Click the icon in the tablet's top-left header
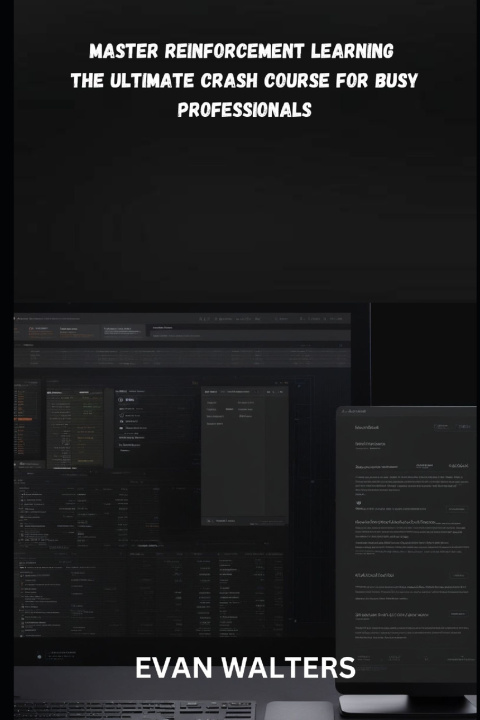 tap(344, 411)
